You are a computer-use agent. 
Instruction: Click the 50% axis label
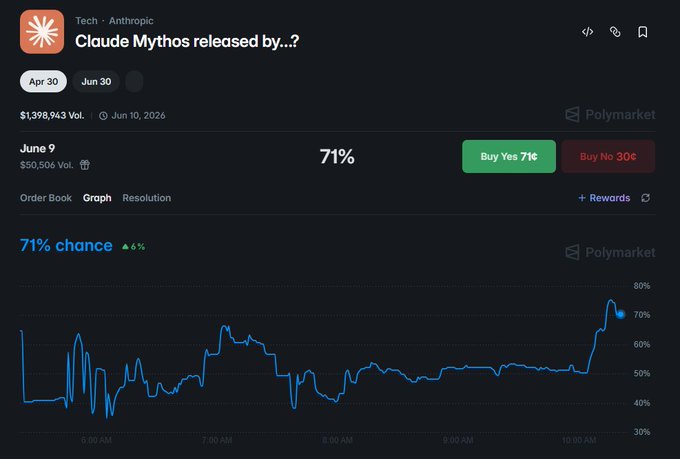point(642,374)
